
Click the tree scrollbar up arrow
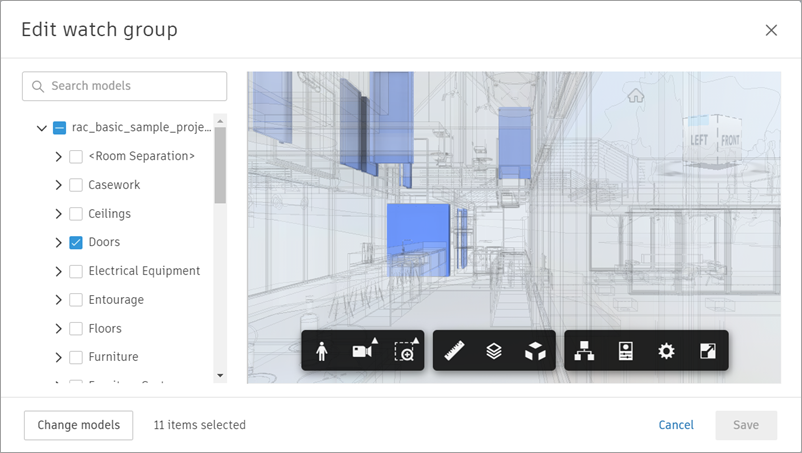(x=220, y=121)
